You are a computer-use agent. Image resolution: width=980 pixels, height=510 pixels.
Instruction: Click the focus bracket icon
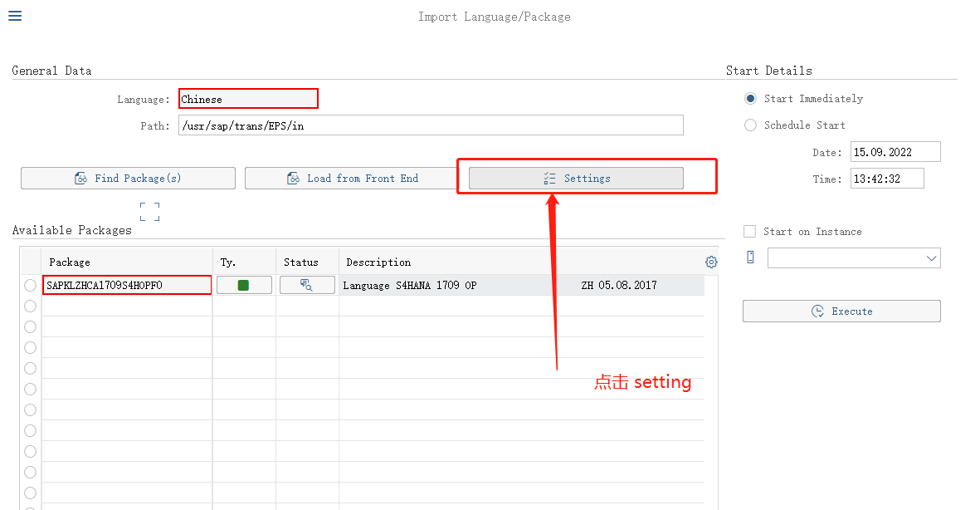pos(149,212)
